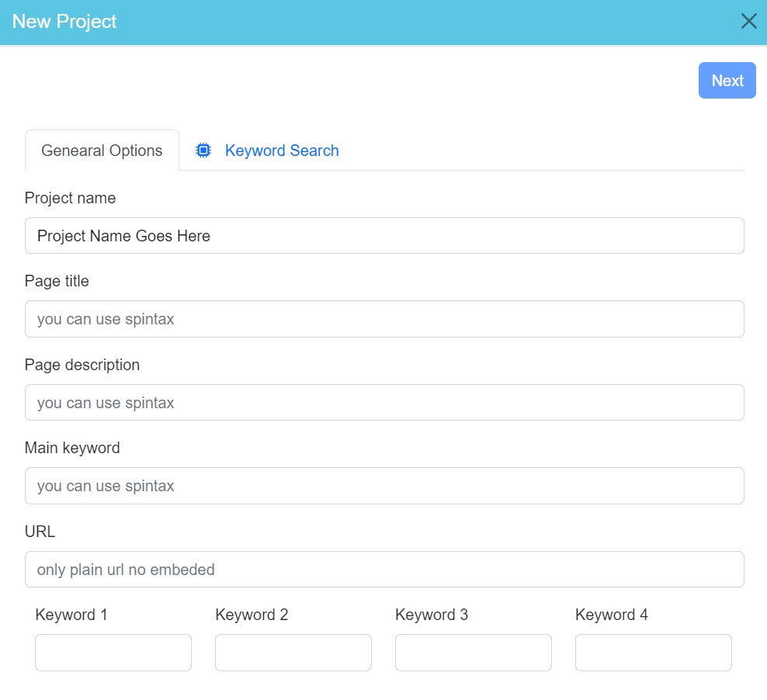
Task: Open the Genearal Options tab
Action: click(102, 150)
